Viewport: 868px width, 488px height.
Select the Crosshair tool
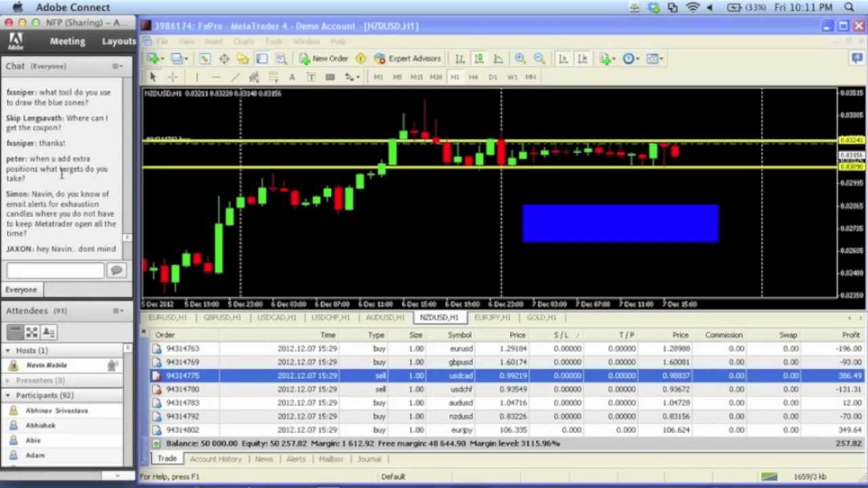pyautogui.click(x=172, y=77)
